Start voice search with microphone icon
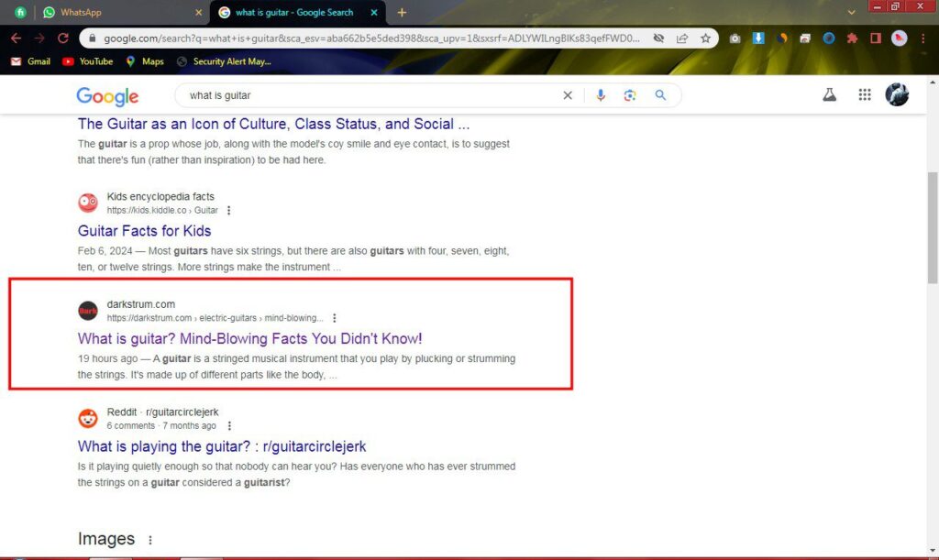The width and height of the screenshot is (939, 560). (600, 95)
